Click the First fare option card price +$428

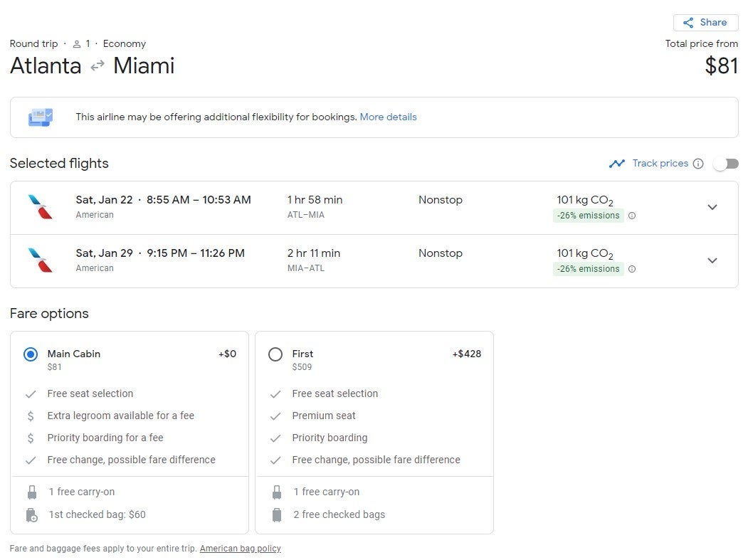[x=466, y=354]
